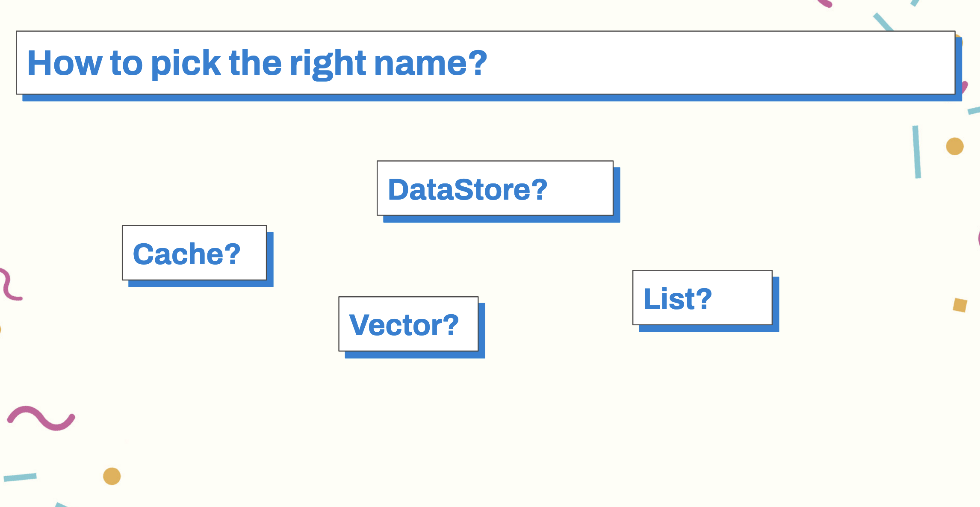Click the orange circle beside the bottom-left teal dash
The width and height of the screenshot is (980, 507).
pos(112,476)
